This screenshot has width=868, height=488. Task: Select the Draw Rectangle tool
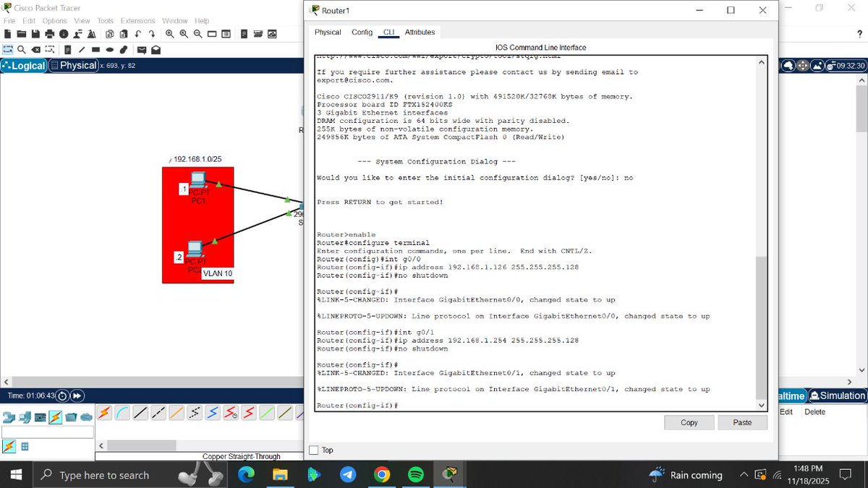click(x=95, y=50)
